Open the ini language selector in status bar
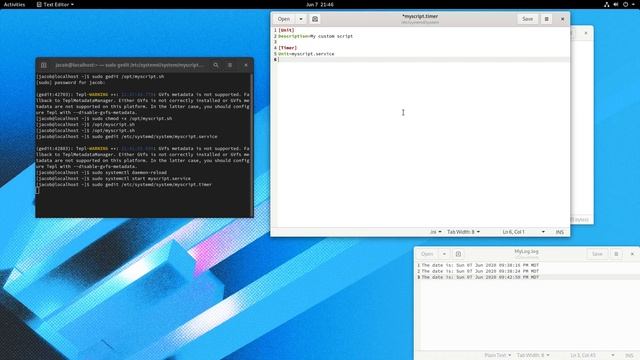This screenshot has width=640, height=360. [x=436, y=232]
